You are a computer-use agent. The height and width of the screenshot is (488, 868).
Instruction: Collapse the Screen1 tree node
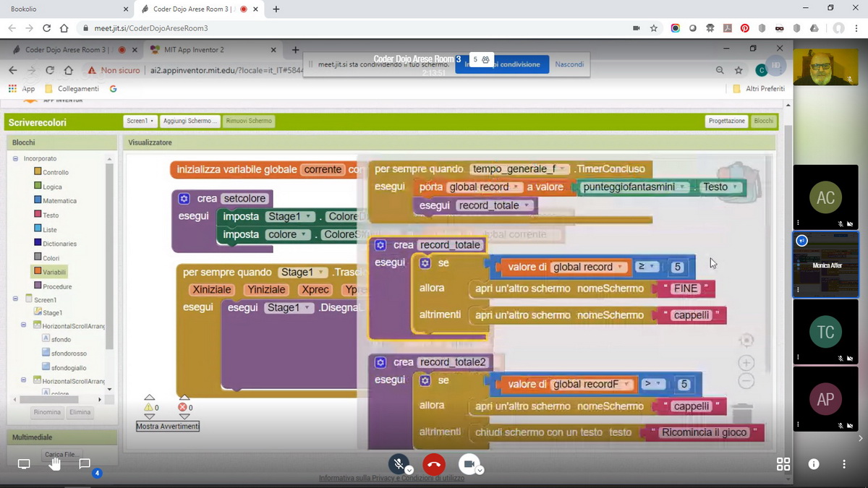[x=16, y=299]
